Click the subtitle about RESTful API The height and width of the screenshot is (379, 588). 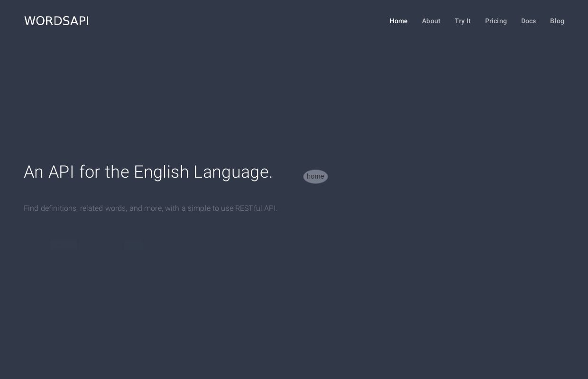[x=151, y=208]
